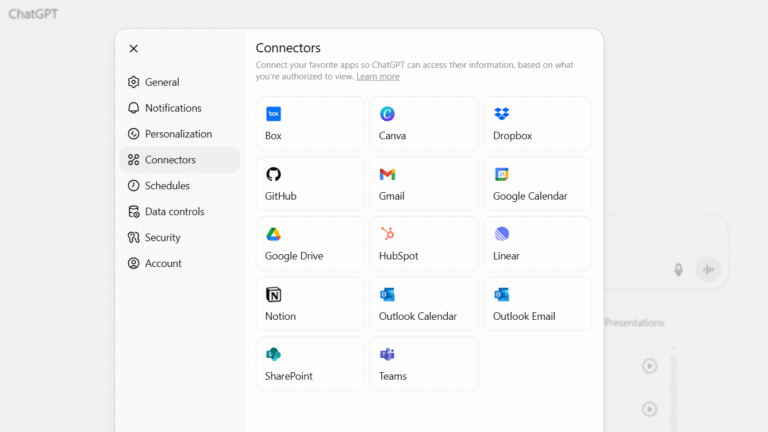768x432 pixels.
Task: Open the GitHub connector icon
Action: 273,174
